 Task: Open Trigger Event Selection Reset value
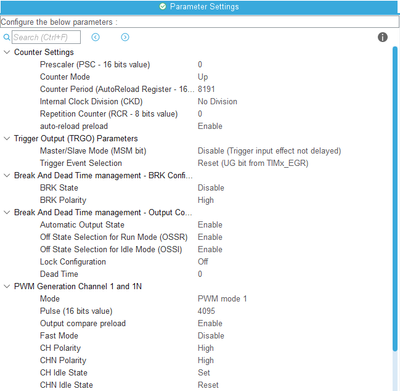[253, 163]
